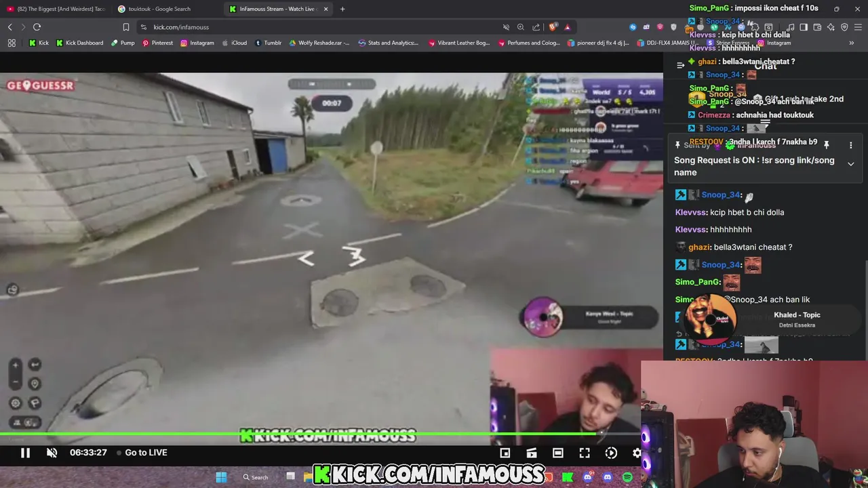
Task: Open Klevvss profile from kcip hbet message
Action: [x=691, y=212]
